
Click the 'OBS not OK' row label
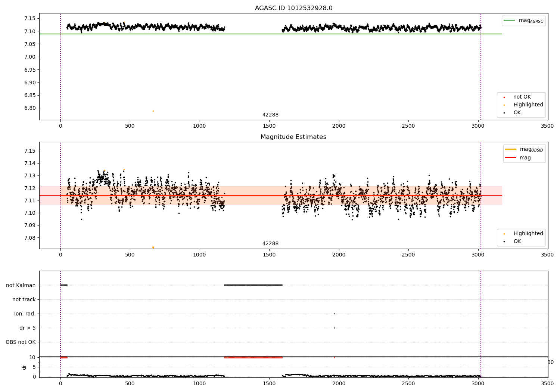[21, 342]
